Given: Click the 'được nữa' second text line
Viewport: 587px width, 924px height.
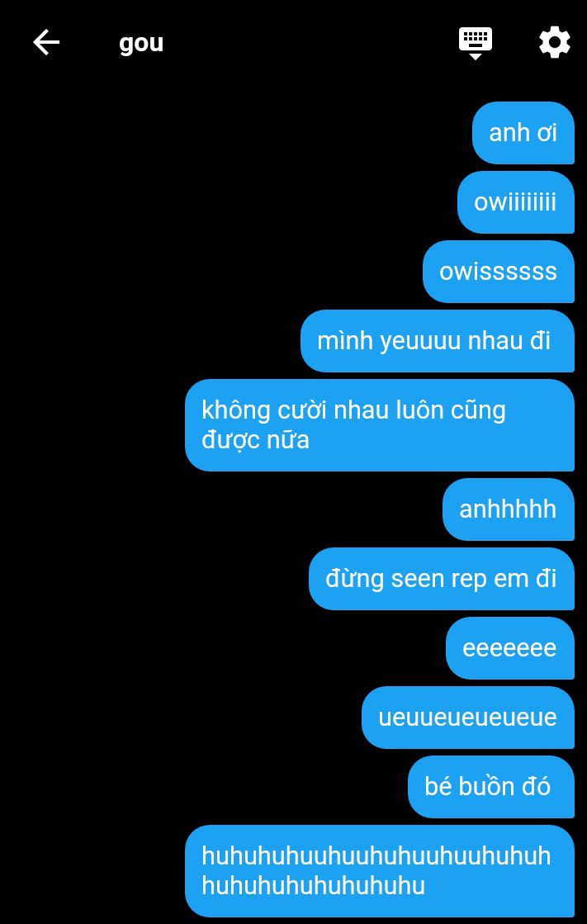Looking at the screenshot, I should 255,440.
